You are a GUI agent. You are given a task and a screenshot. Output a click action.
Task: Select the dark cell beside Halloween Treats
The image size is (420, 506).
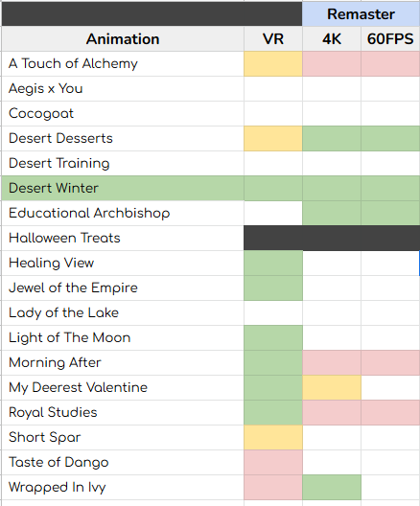pyautogui.click(x=332, y=238)
